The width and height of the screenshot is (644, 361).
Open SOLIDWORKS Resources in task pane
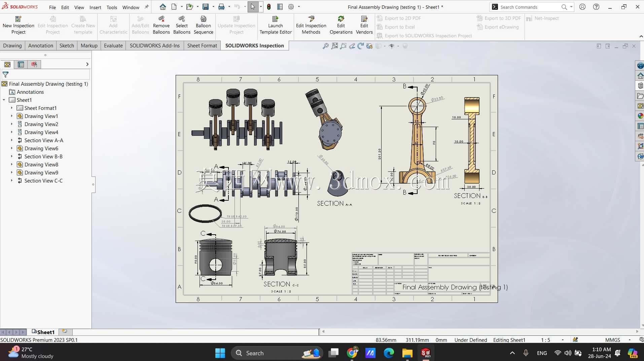tap(640, 76)
